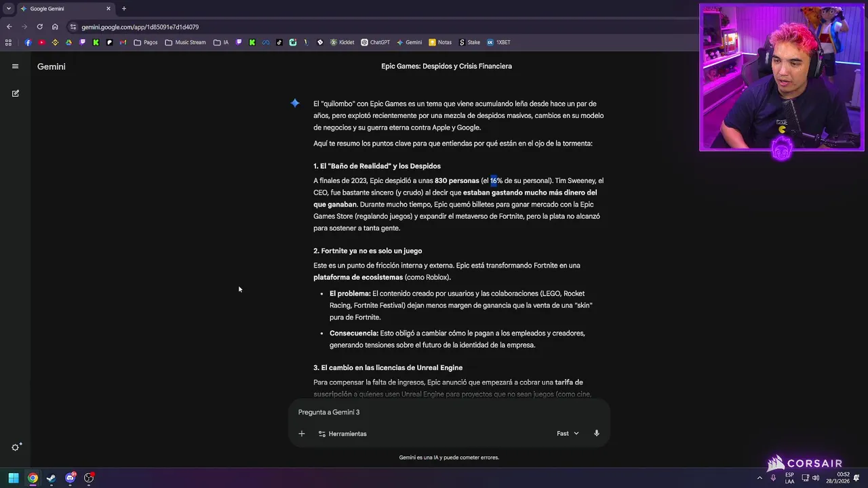The image size is (868, 488).
Task: Open the tab search dropdown arrow
Action: point(8,9)
